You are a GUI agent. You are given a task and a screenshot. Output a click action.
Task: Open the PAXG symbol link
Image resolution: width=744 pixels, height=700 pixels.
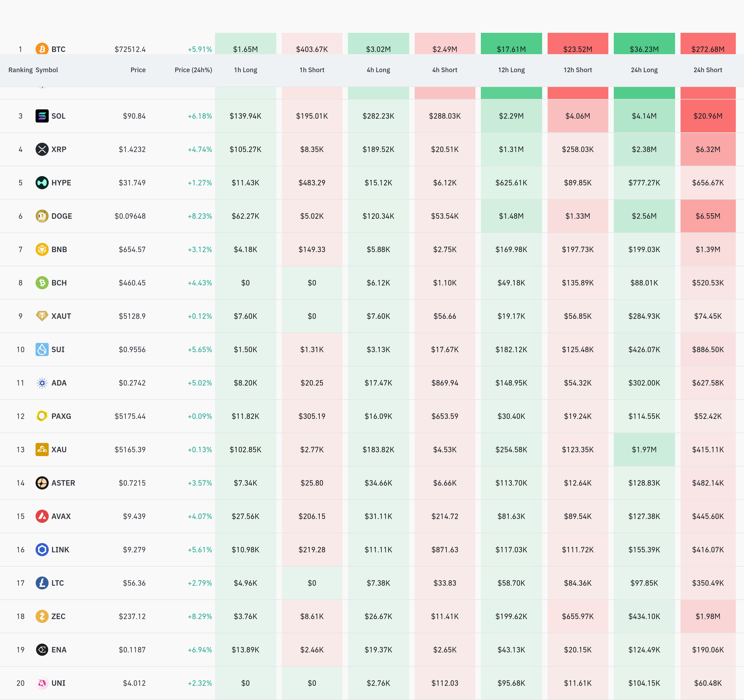click(x=61, y=416)
